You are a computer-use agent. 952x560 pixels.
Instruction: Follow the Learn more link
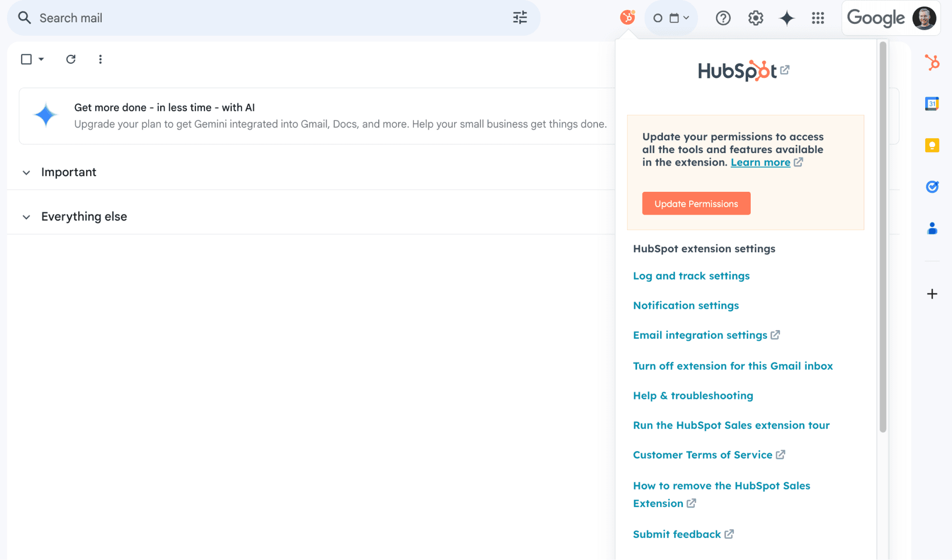coord(761,163)
